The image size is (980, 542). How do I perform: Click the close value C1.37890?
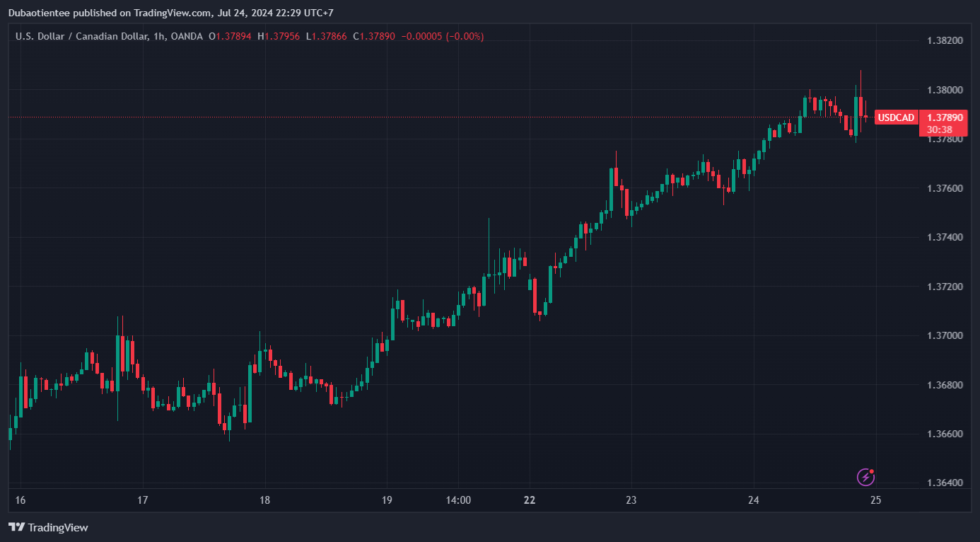pos(375,36)
